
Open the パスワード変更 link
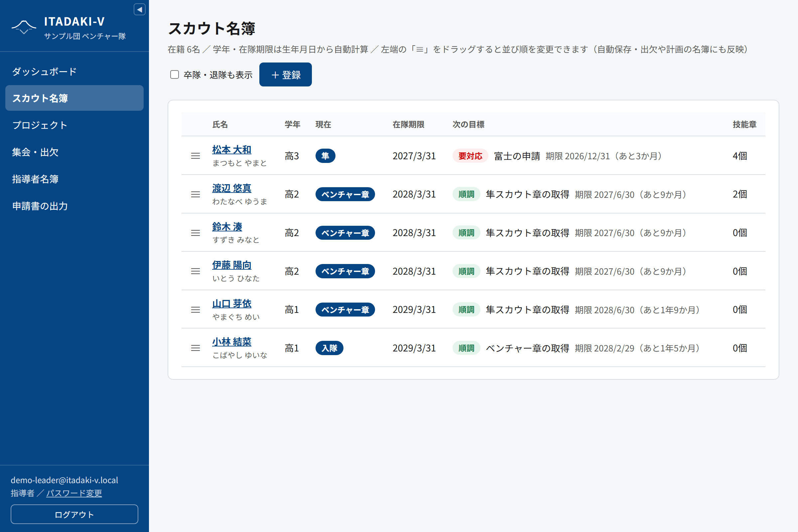point(74,493)
